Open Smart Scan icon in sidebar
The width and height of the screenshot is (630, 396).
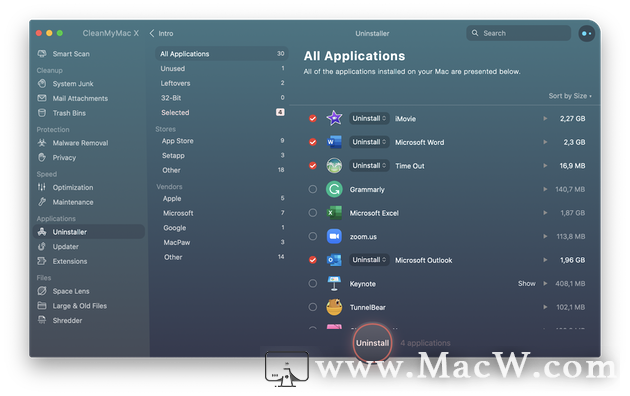pos(42,53)
